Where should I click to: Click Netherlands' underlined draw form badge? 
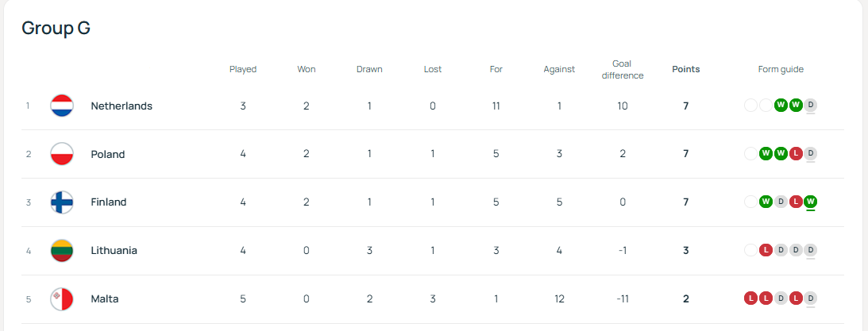click(810, 106)
